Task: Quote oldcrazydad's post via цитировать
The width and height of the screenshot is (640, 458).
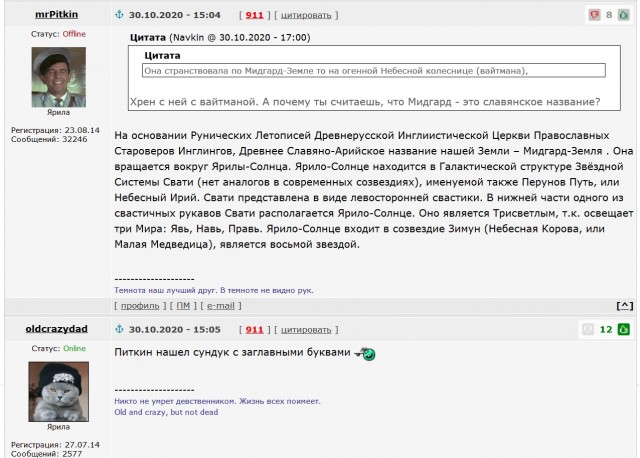Action: click(306, 330)
